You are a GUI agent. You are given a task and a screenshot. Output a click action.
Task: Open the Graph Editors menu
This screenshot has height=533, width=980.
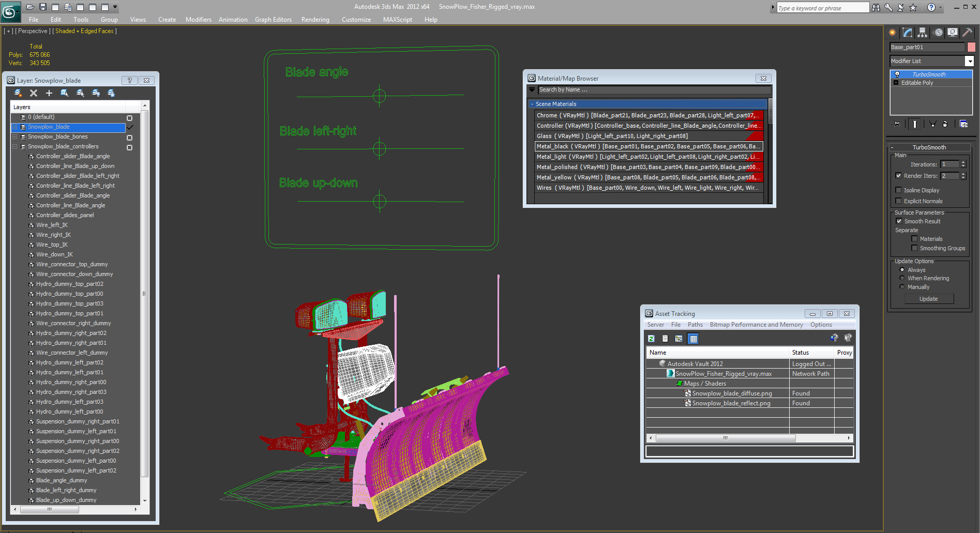(x=273, y=20)
